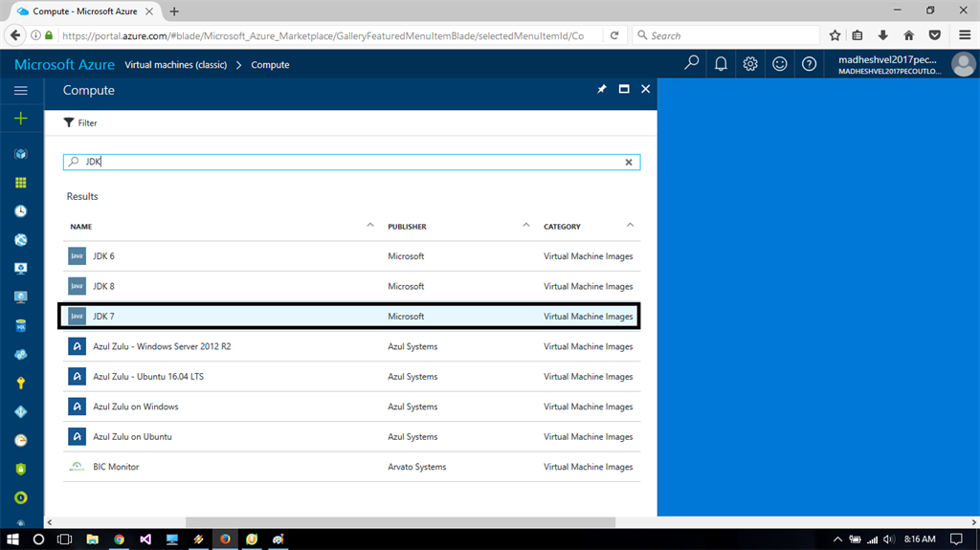Open the Pocket icon in Firefox toolbar
The image size is (980, 550).
click(x=935, y=35)
